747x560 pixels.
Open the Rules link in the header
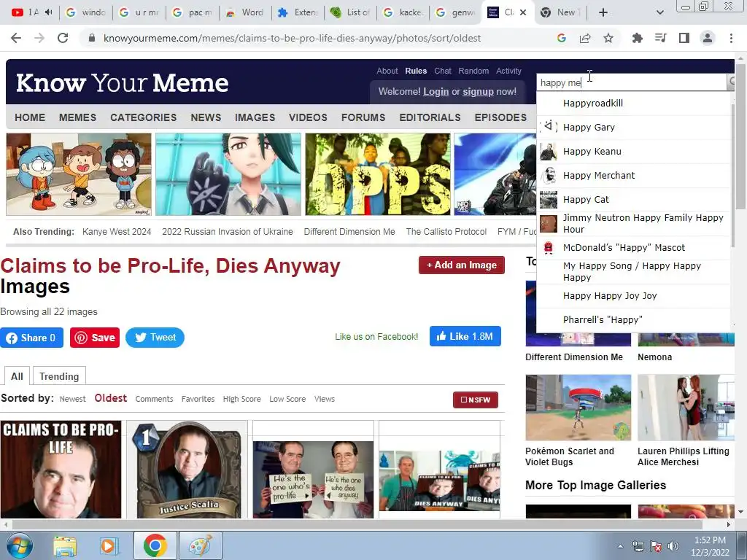[x=416, y=71]
